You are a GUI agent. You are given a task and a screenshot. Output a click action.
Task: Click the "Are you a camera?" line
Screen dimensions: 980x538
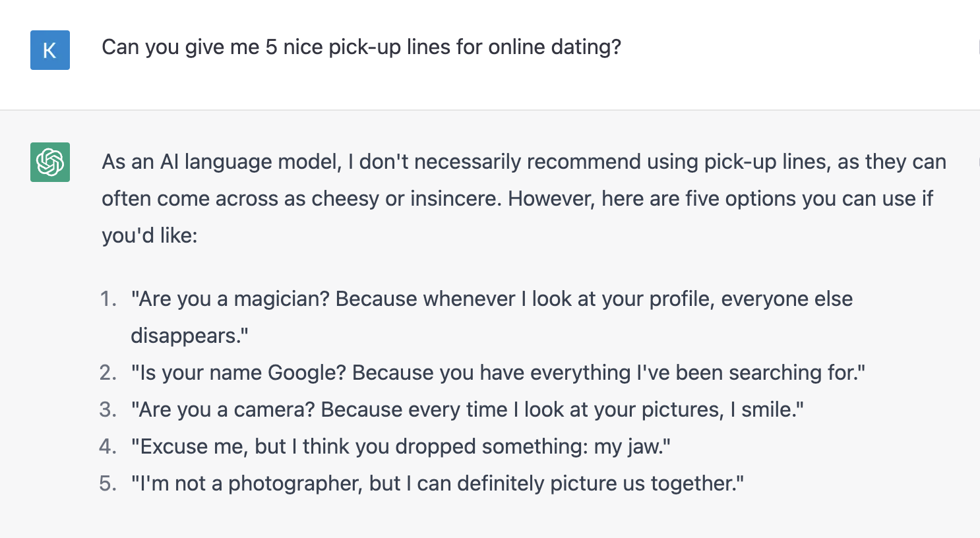[467, 410]
